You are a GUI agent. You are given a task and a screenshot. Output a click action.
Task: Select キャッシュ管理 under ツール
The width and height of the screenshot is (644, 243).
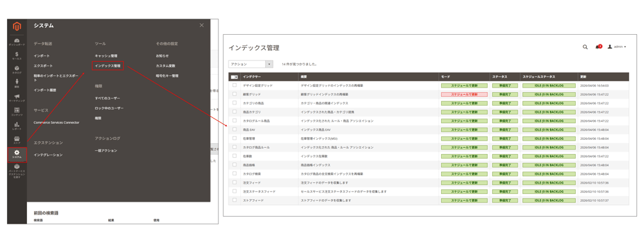[106, 55]
